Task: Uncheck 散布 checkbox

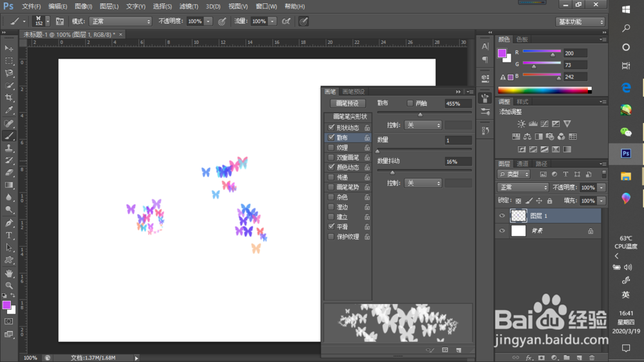Action: click(x=331, y=137)
